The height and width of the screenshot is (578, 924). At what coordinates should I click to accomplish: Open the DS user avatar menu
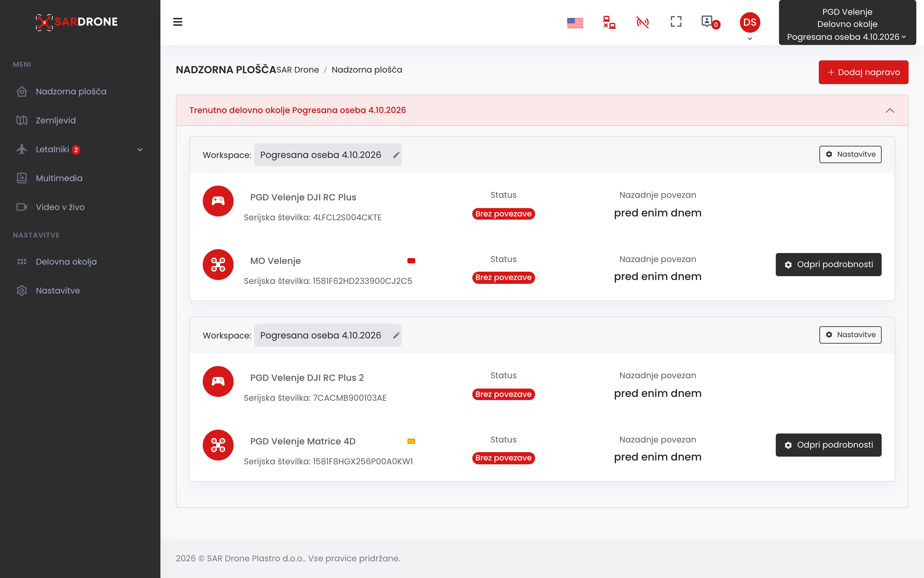tap(750, 22)
